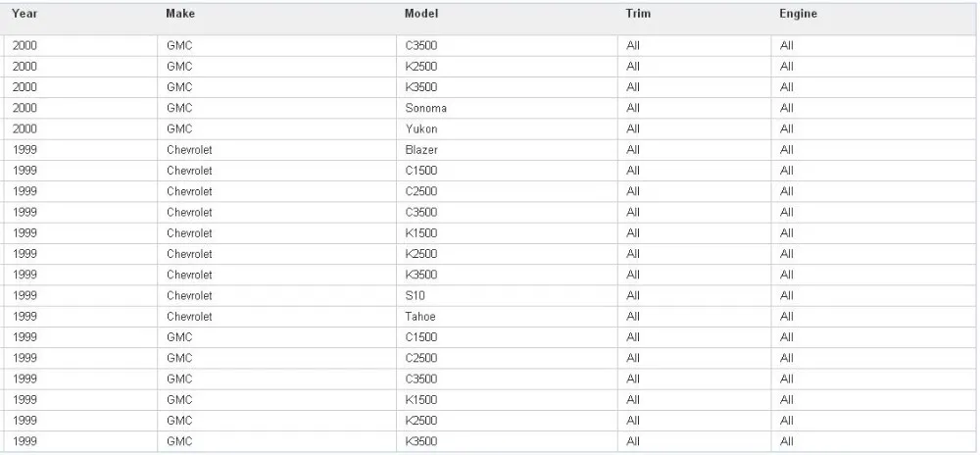Select the year 1999 cell in Tahoe row
The width and height of the screenshot is (980, 455).
(x=24, y=317)
